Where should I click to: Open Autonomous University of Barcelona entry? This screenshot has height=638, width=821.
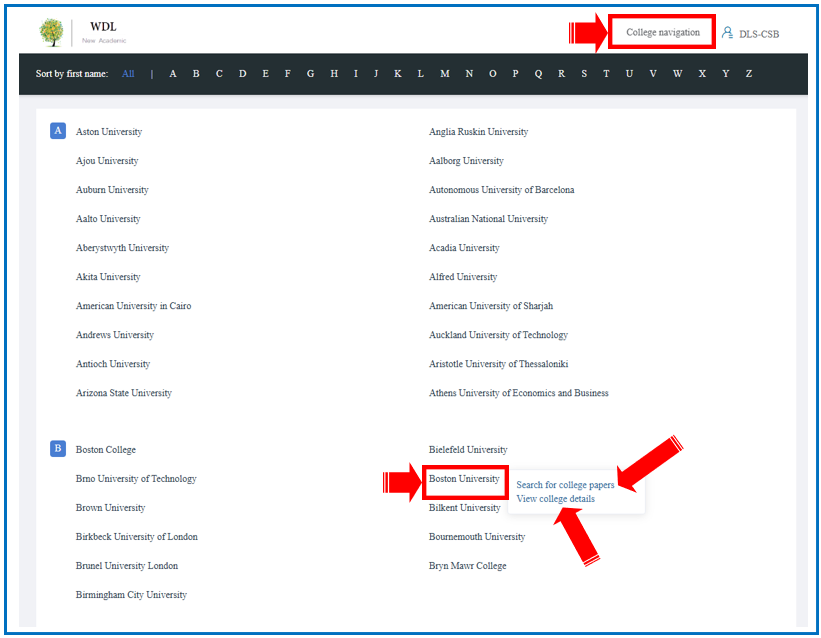pos(502,190)
